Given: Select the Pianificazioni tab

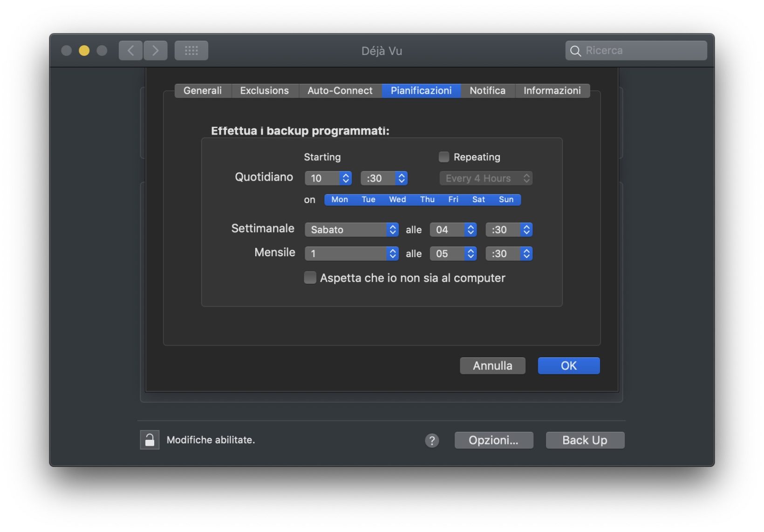Looking at the screenshot, I should tap(421, 90).
